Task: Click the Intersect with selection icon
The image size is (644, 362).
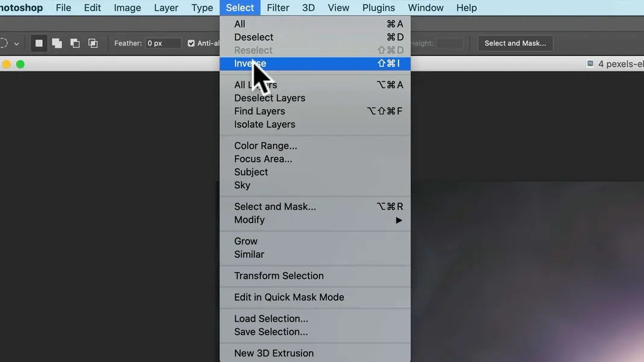Action: click(93, 43)
